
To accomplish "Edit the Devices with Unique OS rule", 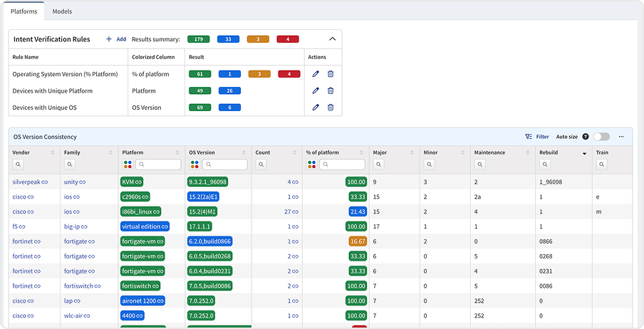I will point(316,108).
